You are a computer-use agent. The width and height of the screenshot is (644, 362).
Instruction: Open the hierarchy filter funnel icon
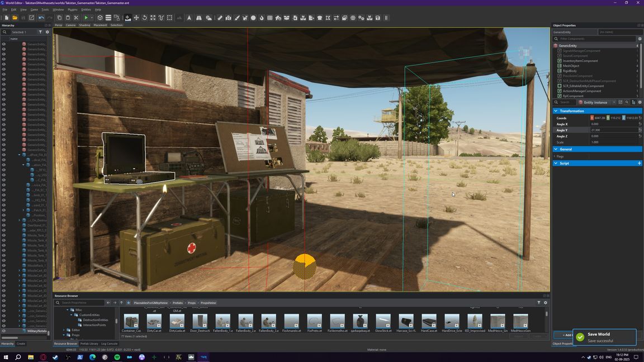click(40, 32)
